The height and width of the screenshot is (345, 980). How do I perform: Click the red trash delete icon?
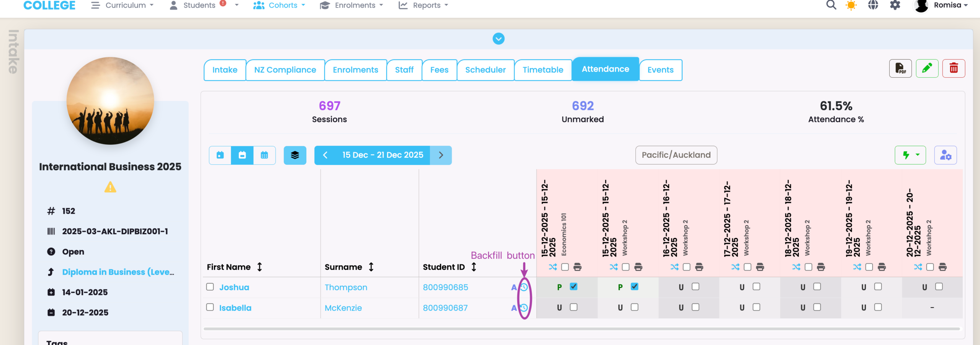pyautogui.click(x=953, y=69)
